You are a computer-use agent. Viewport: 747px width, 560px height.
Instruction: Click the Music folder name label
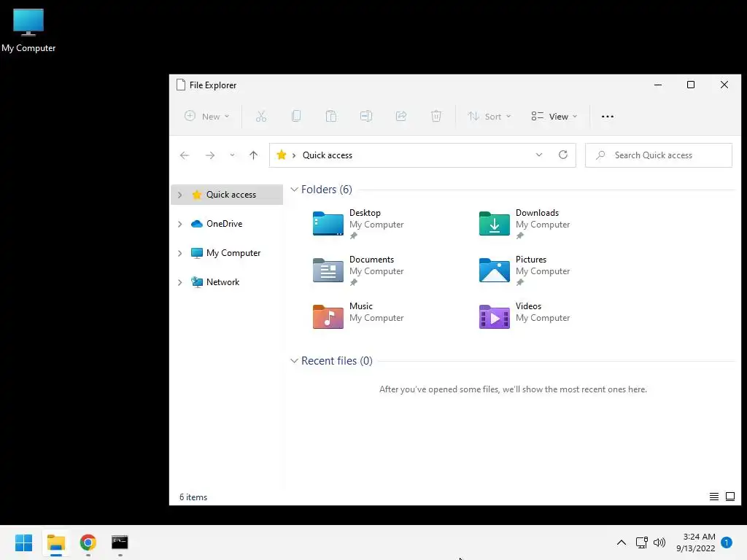[360, 306]
